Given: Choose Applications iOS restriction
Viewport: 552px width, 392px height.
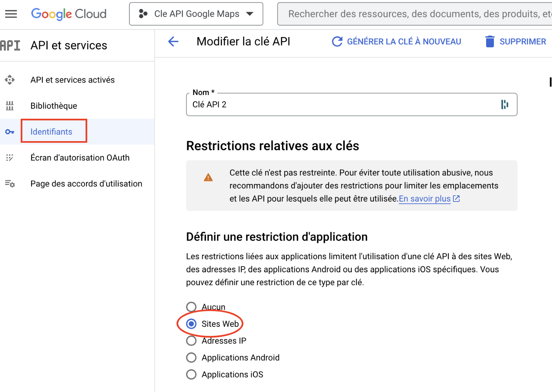Looking at the screenshot, I should [191, 374].
